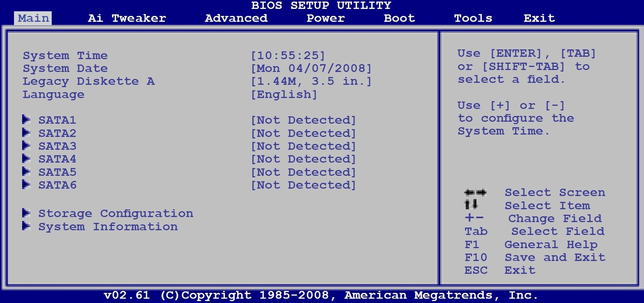Select SATA6 Not Detected value
The width and height of the screenshot is (644, 303).
303,185
